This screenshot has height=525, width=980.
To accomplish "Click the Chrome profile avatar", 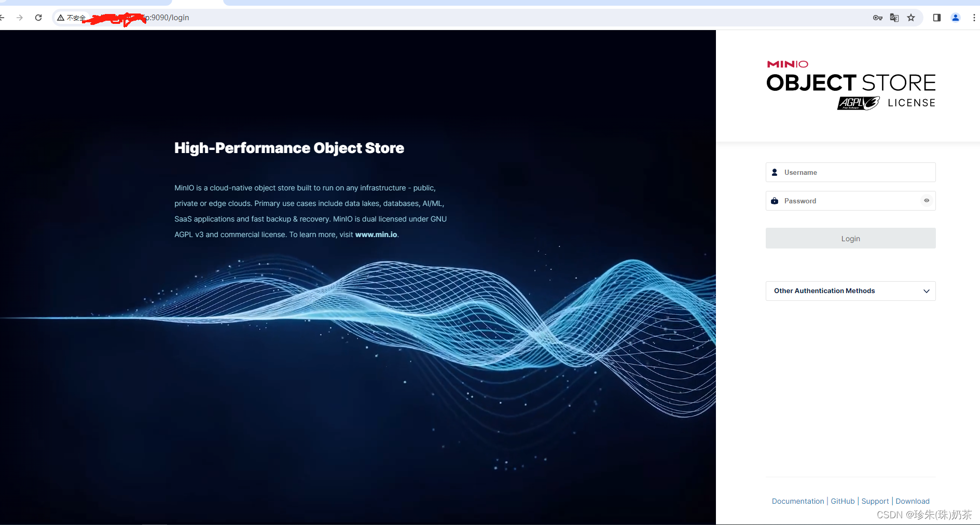I will pyautogui.click(x=956, y=18).
